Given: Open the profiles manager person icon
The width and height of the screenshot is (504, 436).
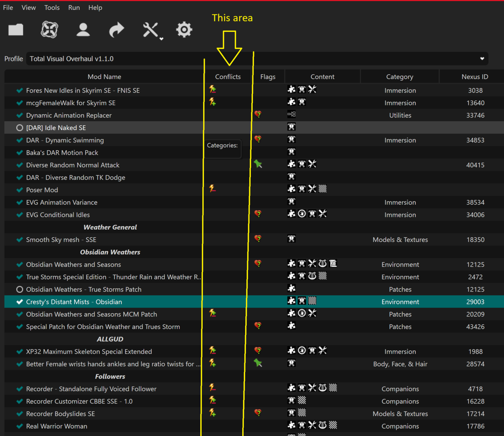Looking at the screenshot, I should (83, 29).
